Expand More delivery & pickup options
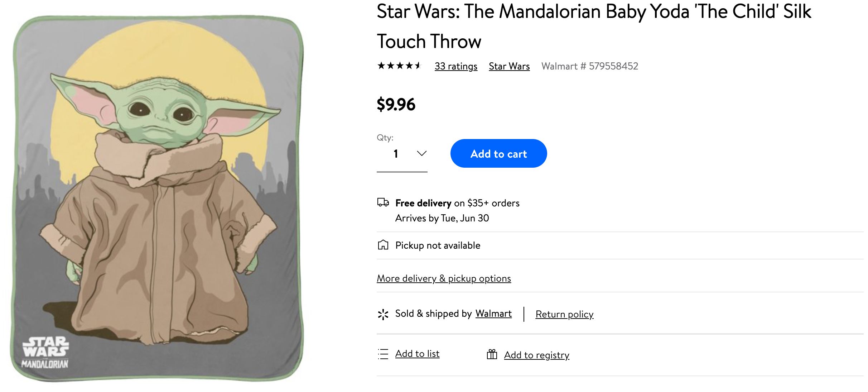Viewport: 868px width, 392px height. 443,278
